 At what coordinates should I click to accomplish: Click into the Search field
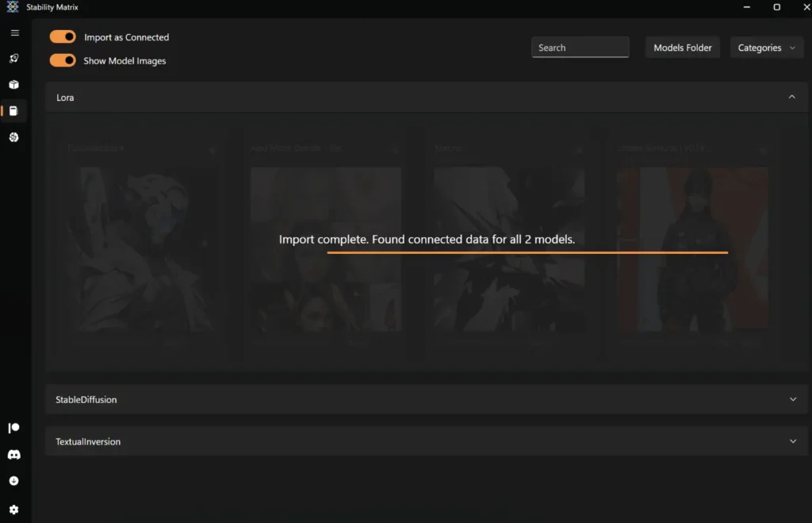pyautogui.click(x=580, y=48)
